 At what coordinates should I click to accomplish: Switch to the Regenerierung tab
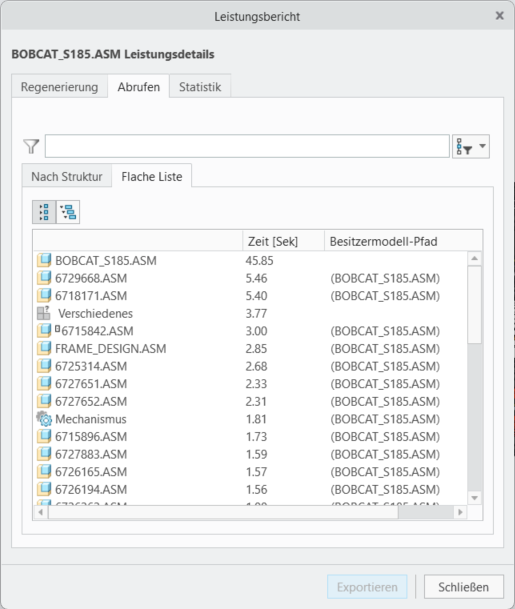[59, 87]
